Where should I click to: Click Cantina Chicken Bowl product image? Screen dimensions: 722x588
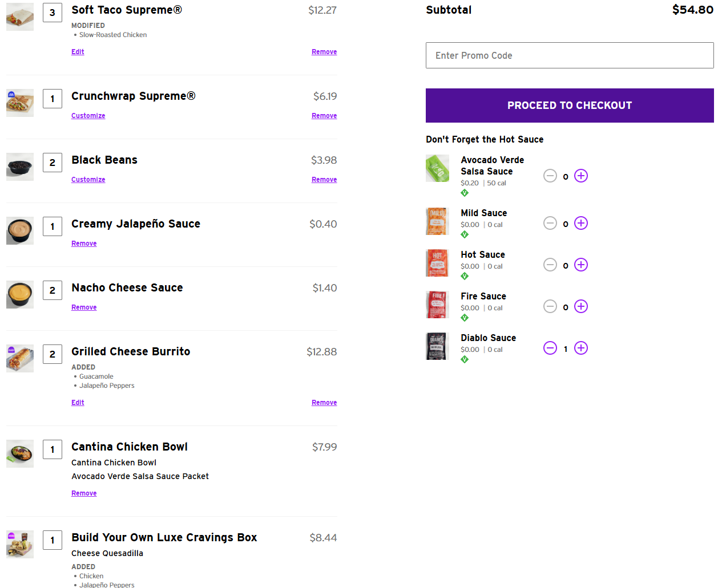20,453
